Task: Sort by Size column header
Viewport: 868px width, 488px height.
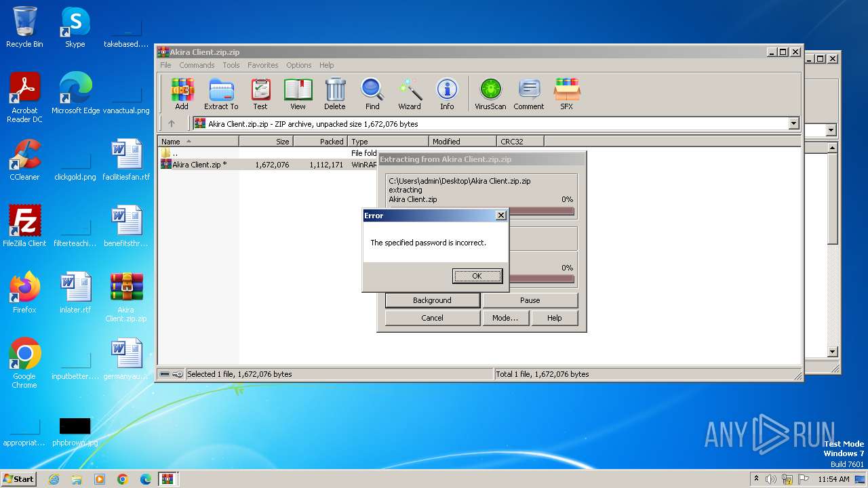Action: tap(266, 142)
